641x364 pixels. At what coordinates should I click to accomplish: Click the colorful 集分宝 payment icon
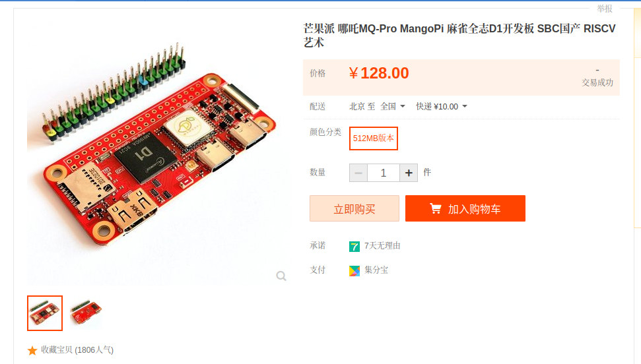(x=354, y=271)
